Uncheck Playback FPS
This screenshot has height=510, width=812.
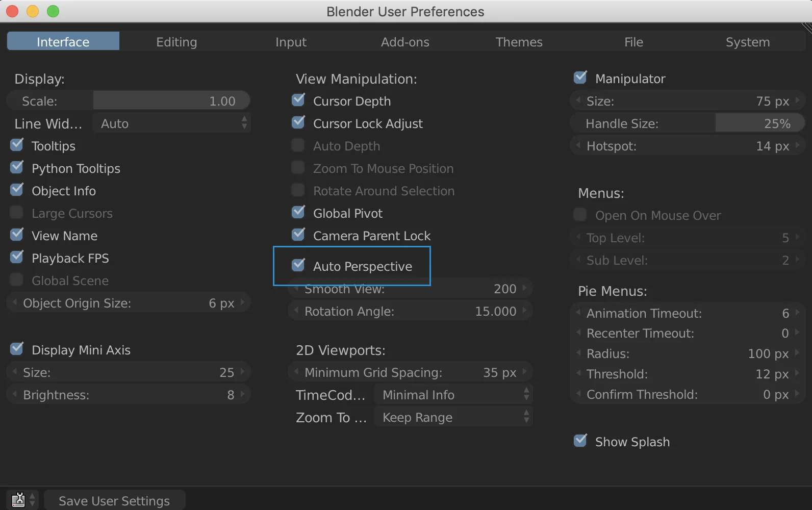point(17,258)
